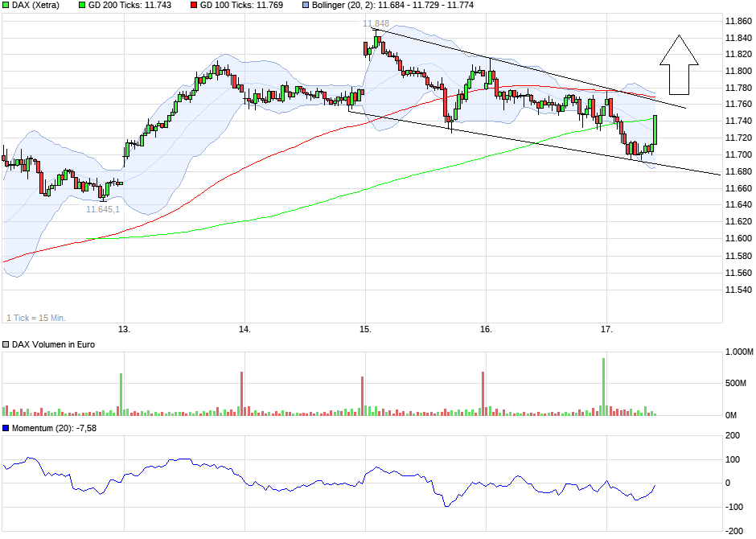Click the '1 Tick = 15 Min.' note
Viewport: 756px width, 539px height.
tap(36, 318)
